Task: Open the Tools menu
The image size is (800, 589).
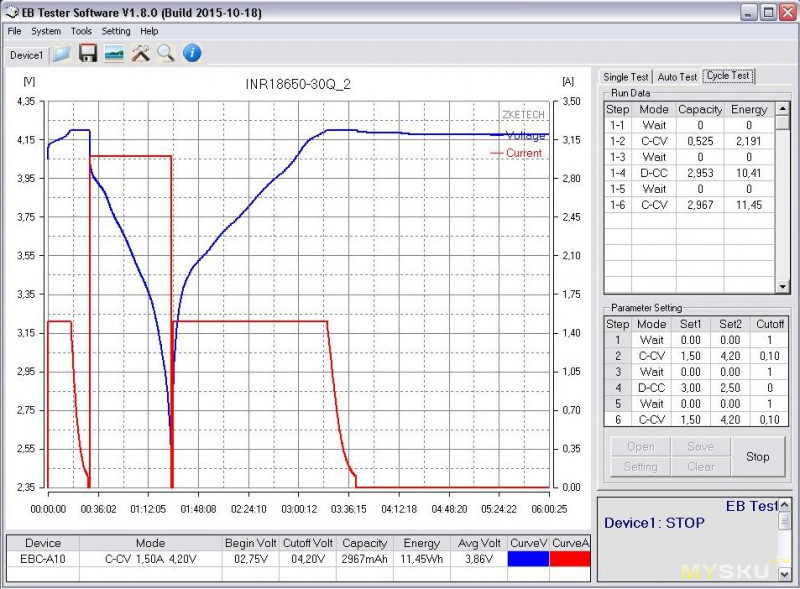Action: 81,31
